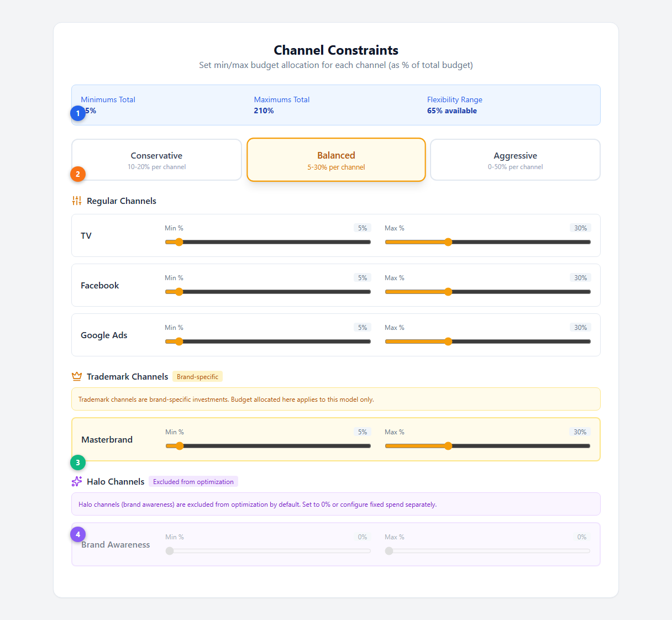The height and width of the screenshot is (620, 672).
Task: Click the Google Ads channel label
Action: tap(104, 335)
